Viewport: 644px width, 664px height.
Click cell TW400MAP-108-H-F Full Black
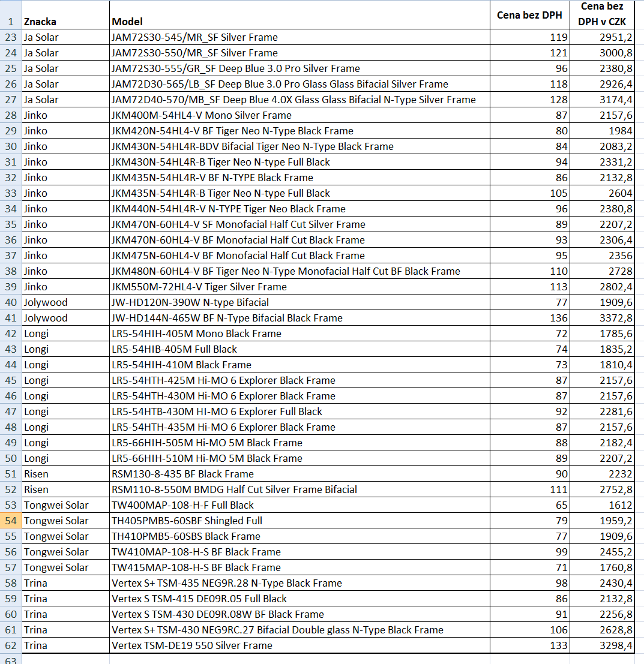299,505
